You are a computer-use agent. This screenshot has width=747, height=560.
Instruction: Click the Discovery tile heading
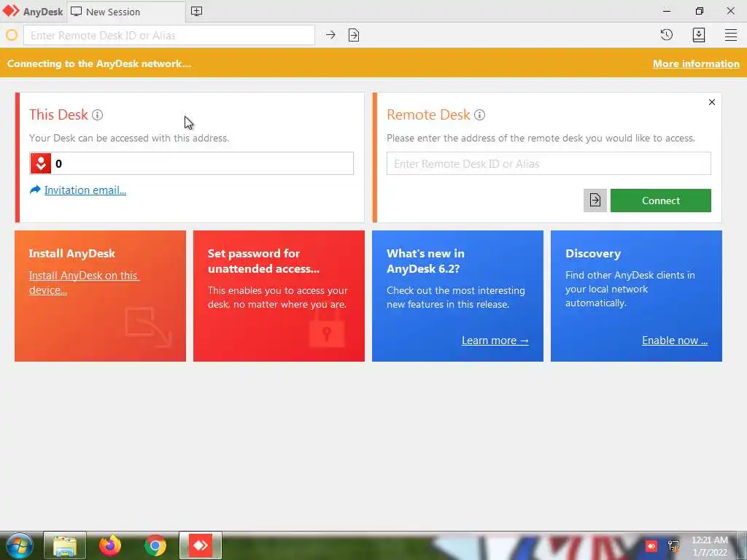coord(593,253)
